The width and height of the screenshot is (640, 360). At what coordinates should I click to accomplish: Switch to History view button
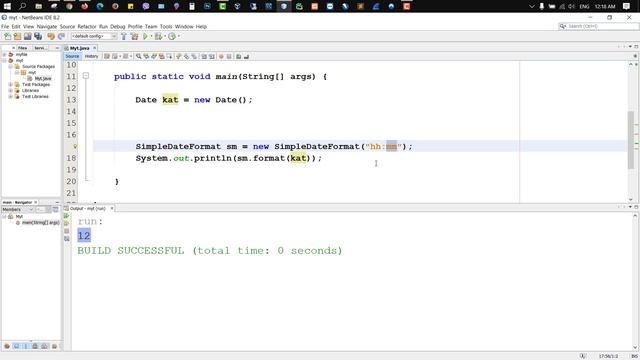[91, 56]
